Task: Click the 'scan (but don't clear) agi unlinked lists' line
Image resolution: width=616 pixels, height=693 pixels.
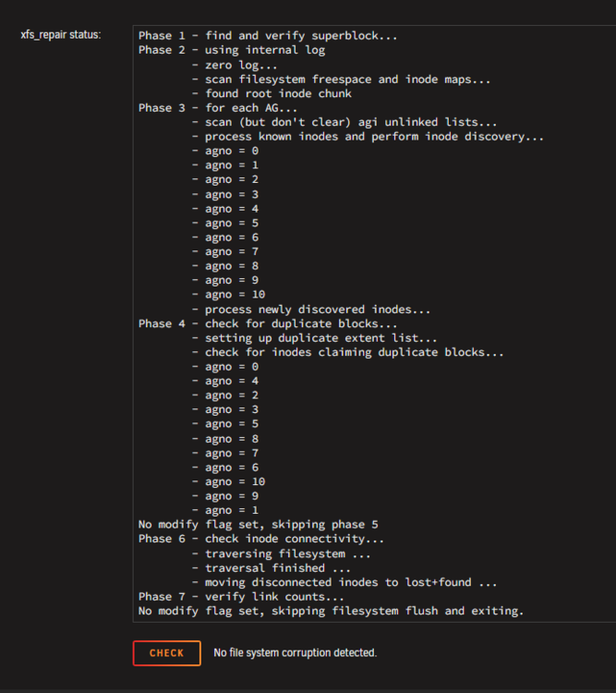Action: click(x=344, y=122)
